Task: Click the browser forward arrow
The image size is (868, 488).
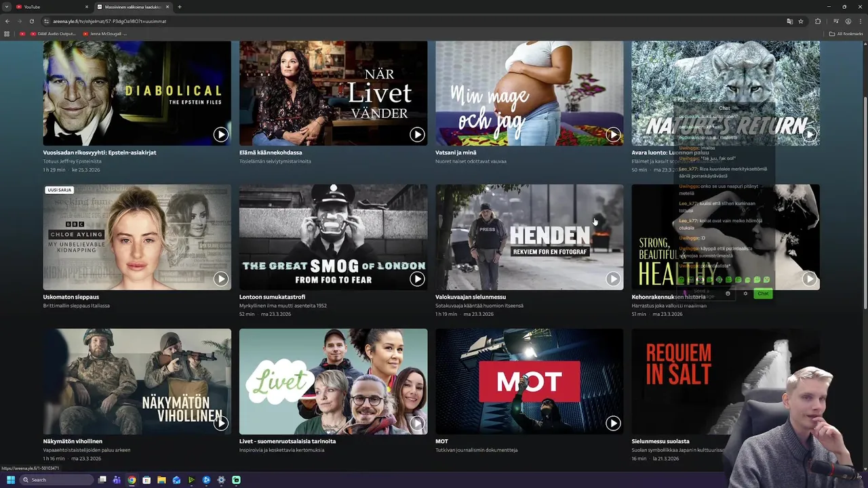Action: pyautogui.click(x=20, y=21)
